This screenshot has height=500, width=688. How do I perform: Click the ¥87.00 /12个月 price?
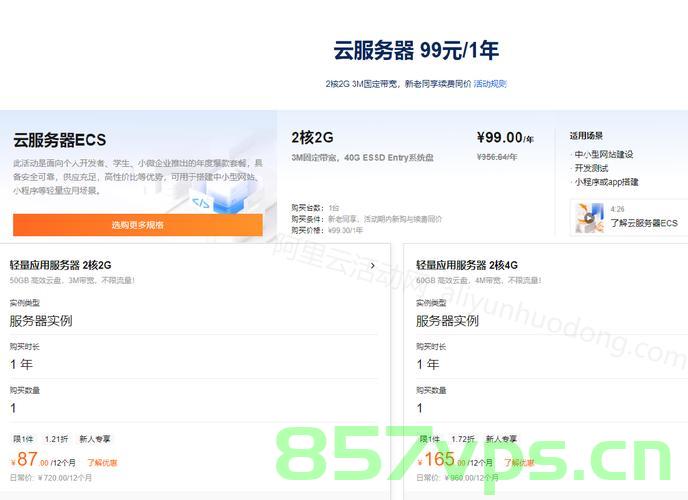coord(43,460)
